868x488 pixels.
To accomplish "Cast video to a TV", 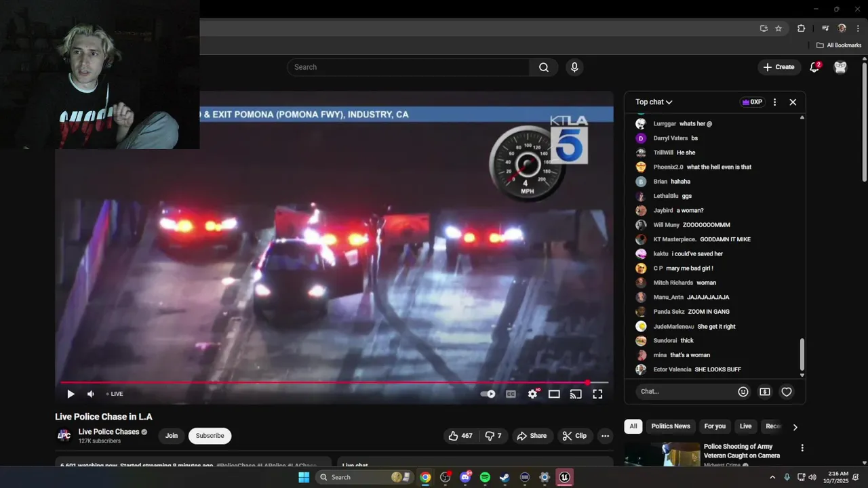I will click(x=576, y=394).
